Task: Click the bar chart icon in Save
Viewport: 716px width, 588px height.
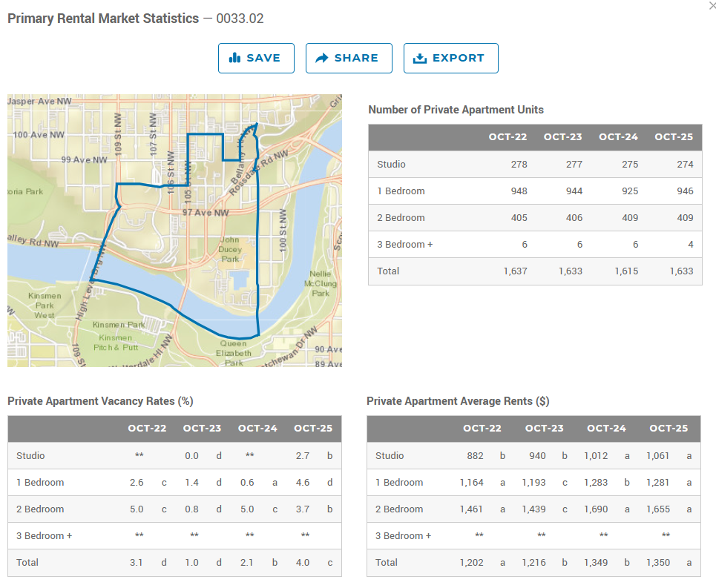Action: click(235, 58)
